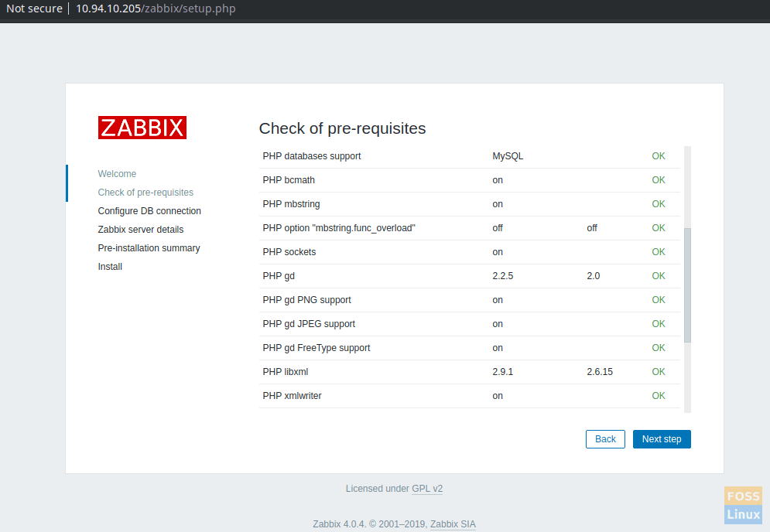
Task: Click the MySQL value
Action: tap(508, 156)
